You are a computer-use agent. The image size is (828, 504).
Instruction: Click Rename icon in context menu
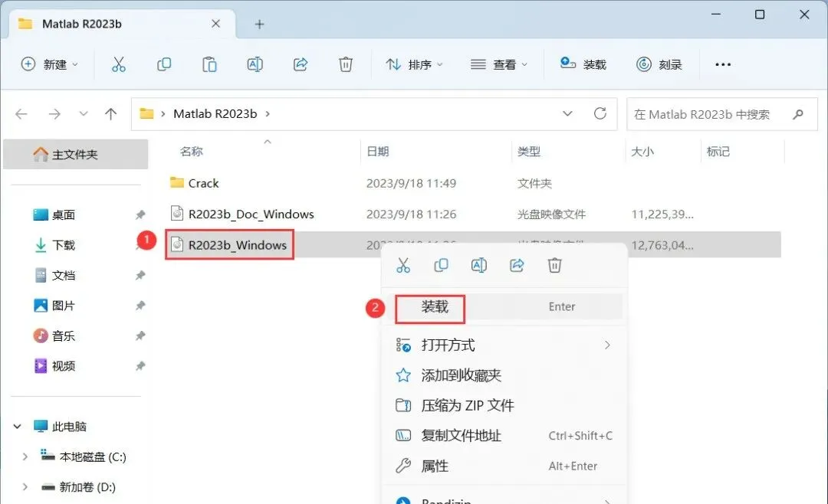[x=479, y=265]
